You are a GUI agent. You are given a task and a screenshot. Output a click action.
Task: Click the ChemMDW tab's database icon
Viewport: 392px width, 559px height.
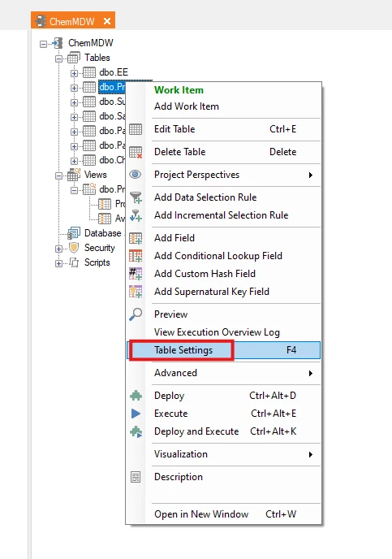point(41,21)
